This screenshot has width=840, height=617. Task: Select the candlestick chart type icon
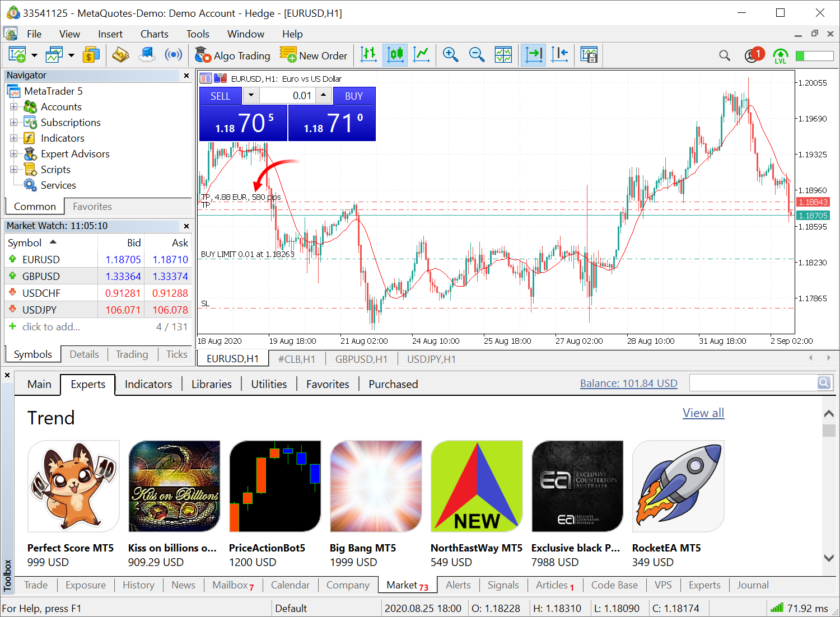[x=395, y=55]
